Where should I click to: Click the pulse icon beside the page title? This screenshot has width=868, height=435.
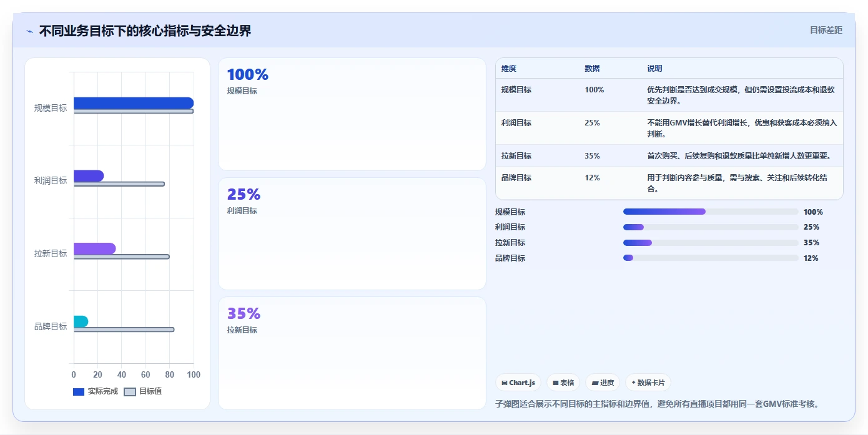click(x=29, y=31)
